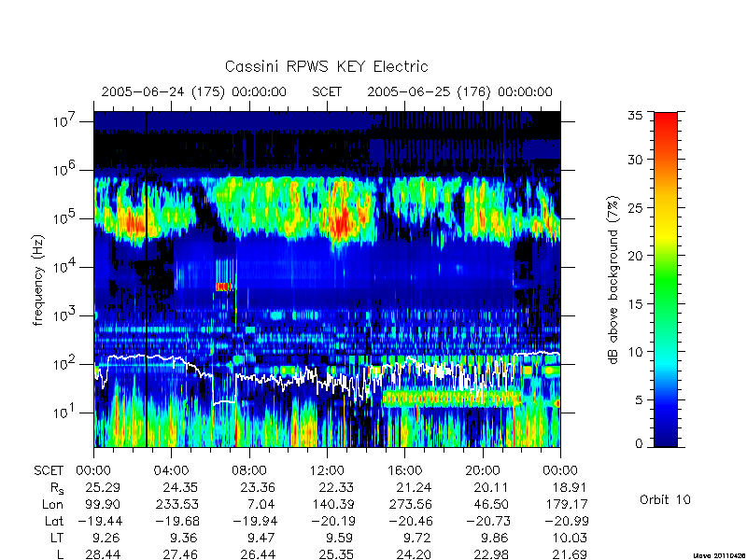This screenshot has height=560, width=747.
Task: Click the 10^6 frequency tick label
Action: coord(65,169)
